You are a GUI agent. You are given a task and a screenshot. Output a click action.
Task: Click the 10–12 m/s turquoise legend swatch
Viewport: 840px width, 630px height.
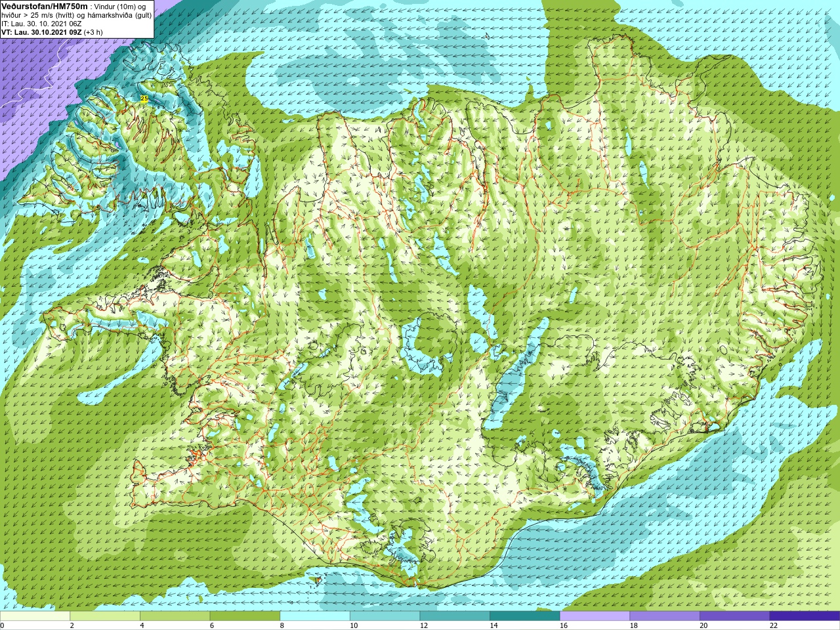coord(385,616)
